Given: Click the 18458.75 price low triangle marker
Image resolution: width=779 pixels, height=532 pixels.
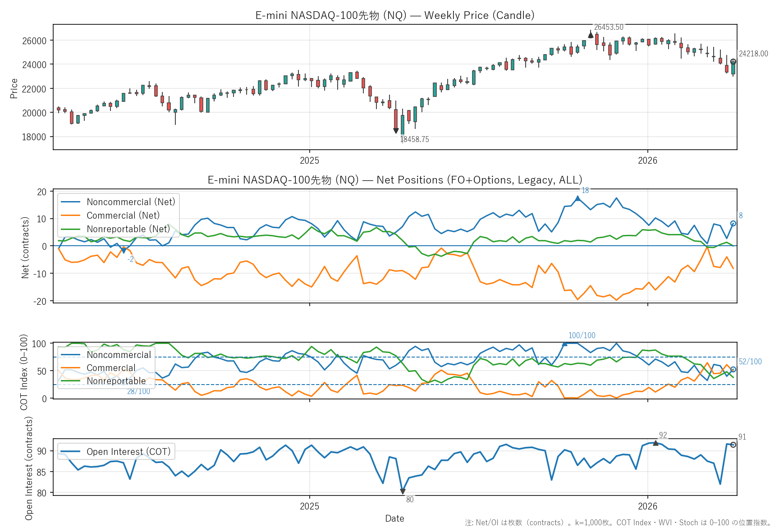Looking at the screenshot, I should (x=396, y=131).
